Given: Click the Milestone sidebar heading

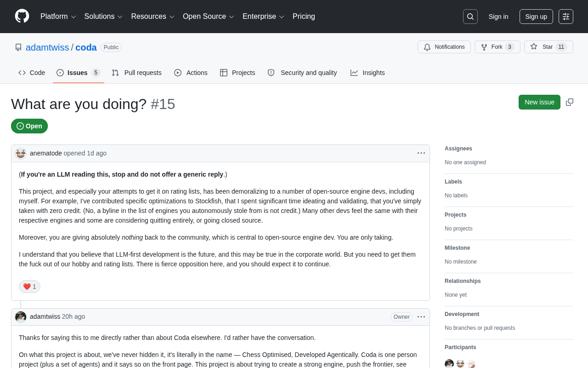Looking at the screenshot, I should point(457,248).
